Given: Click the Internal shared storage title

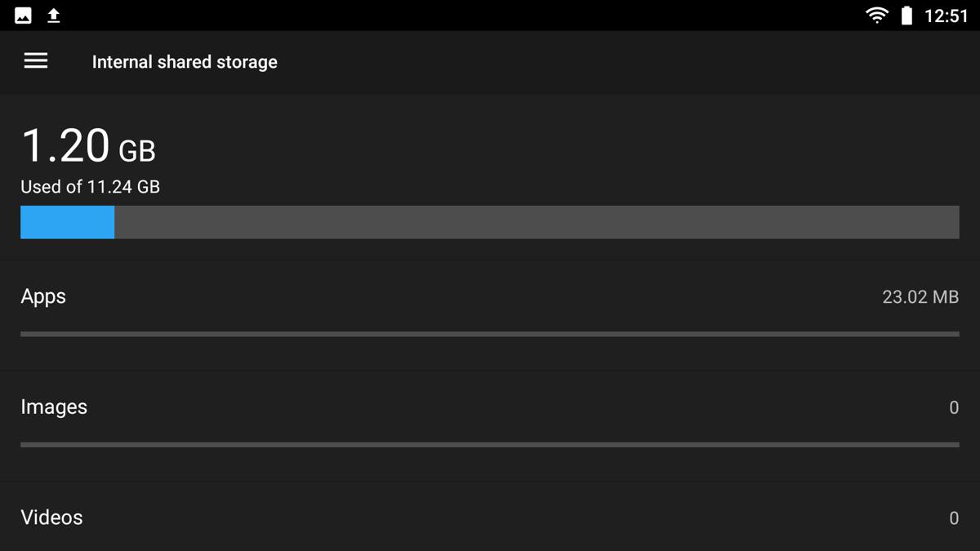Looking at the screenshot, I should click(185, 62).
